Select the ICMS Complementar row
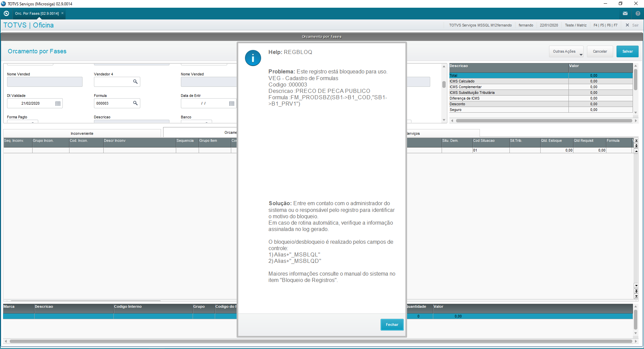 pyautogui.click(x=541, y=87)
